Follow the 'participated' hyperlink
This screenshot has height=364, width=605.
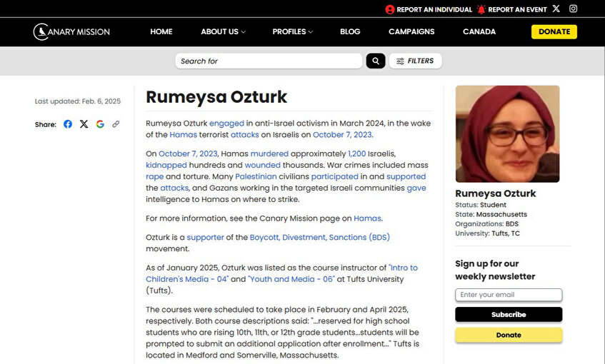tap(334, 176)
